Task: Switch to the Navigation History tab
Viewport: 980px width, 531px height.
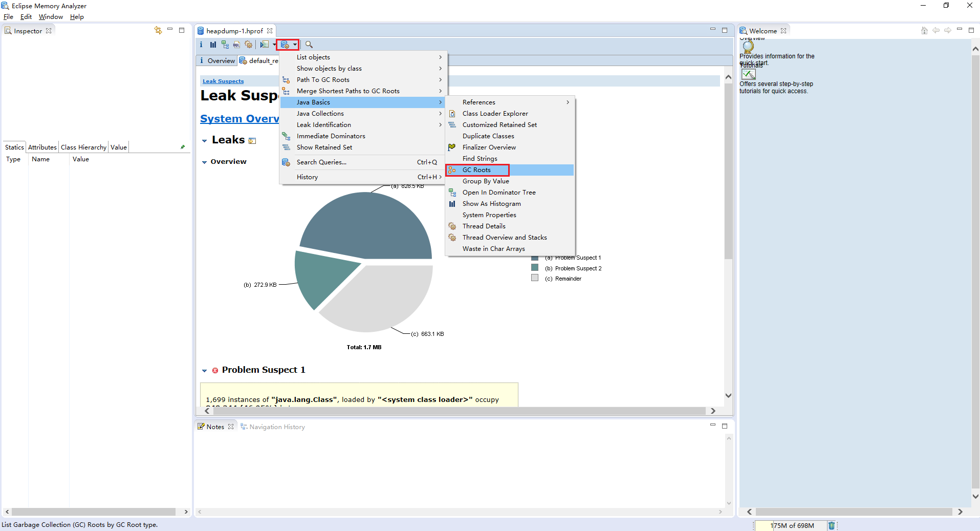Action: tap(272, 427)
